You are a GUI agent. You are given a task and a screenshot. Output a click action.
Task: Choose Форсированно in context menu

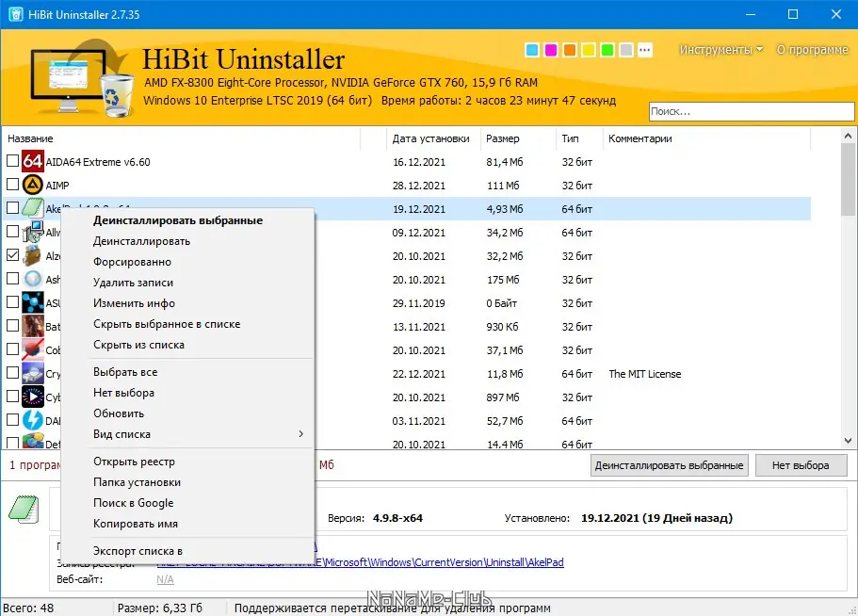point(187,262)
